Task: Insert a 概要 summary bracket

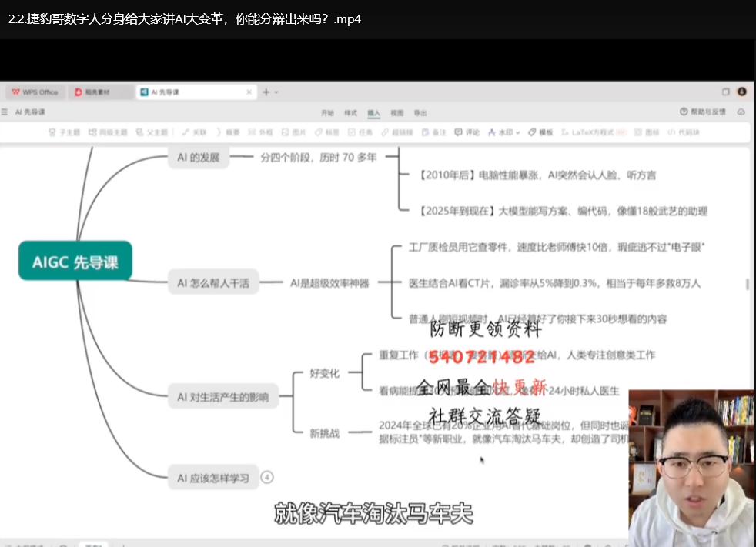Action: (228, 132)
